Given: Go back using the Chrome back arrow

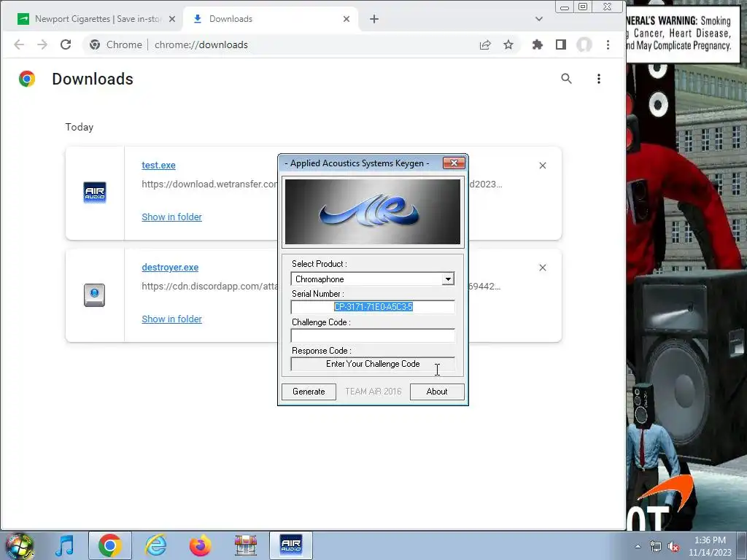Looking at the screenshot, I should click(19, 44).
